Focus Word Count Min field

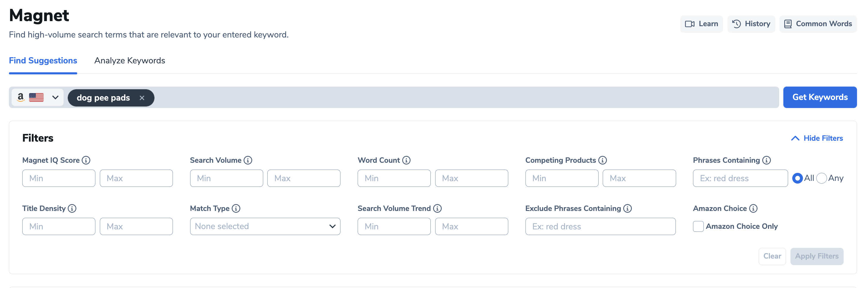point(394,178)
